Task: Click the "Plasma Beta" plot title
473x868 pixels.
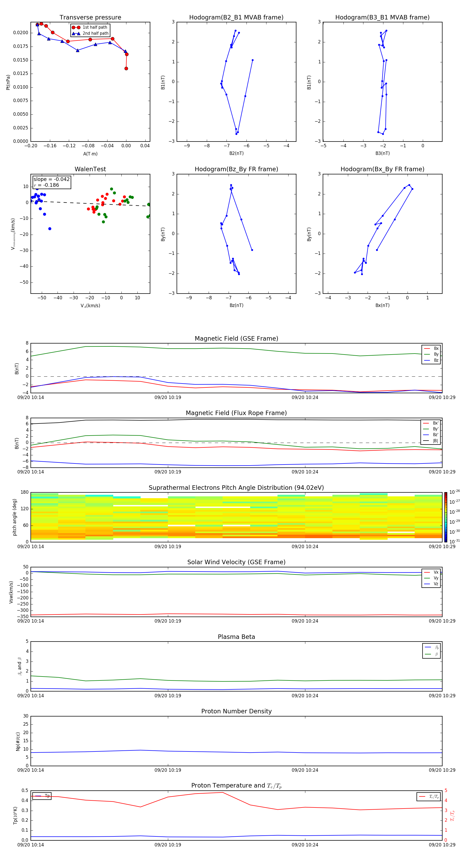Action: point(236,637)
